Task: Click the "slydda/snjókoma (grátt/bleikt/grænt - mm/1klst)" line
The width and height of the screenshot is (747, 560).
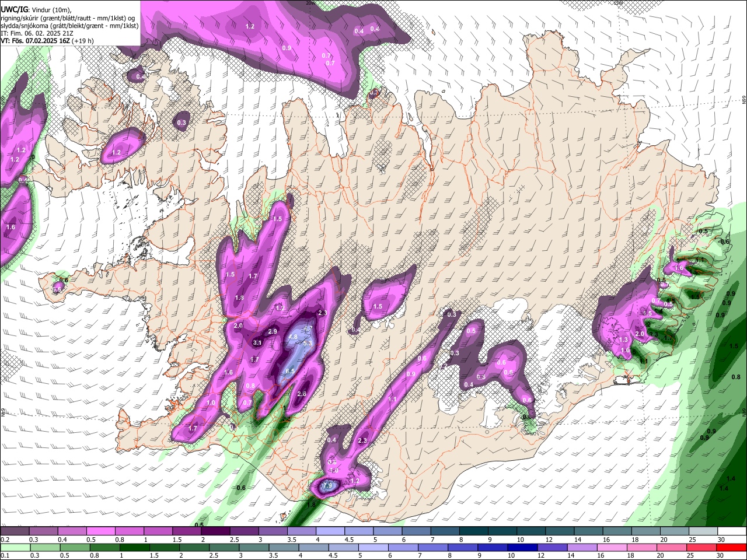Action: tap(69, 26)
